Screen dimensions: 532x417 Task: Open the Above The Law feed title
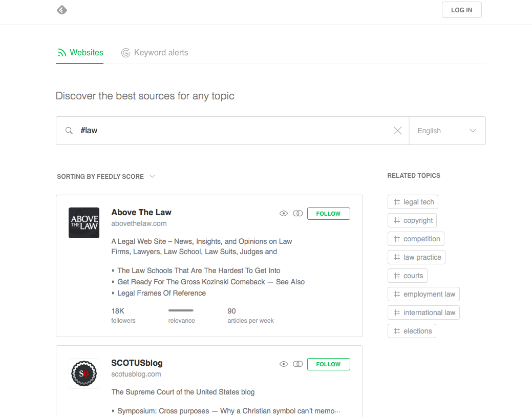[141, 212]
